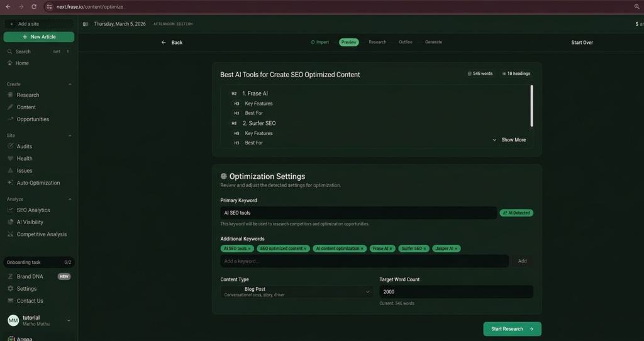Click the Content pencil icon in the sidebar

tap(10, 107)
